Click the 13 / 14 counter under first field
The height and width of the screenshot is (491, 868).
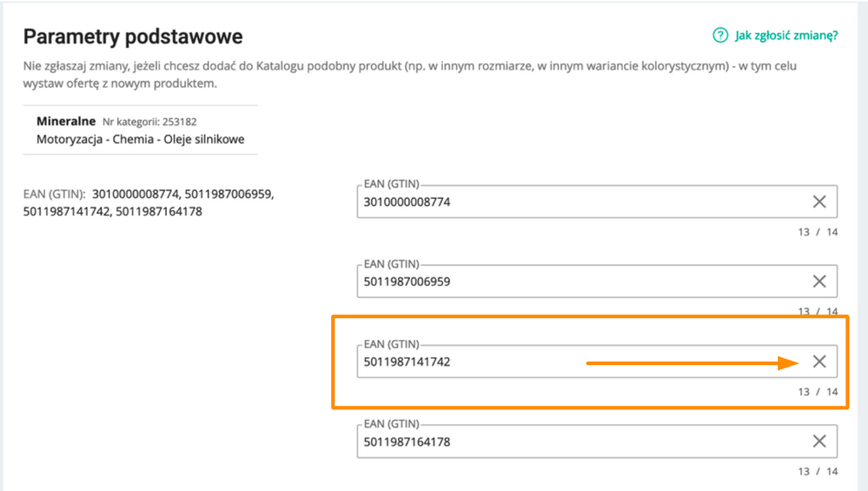(818, 232)
